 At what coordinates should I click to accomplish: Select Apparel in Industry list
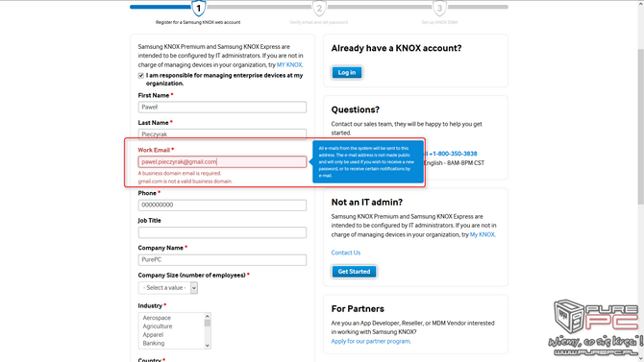click(x=153, y=335)
